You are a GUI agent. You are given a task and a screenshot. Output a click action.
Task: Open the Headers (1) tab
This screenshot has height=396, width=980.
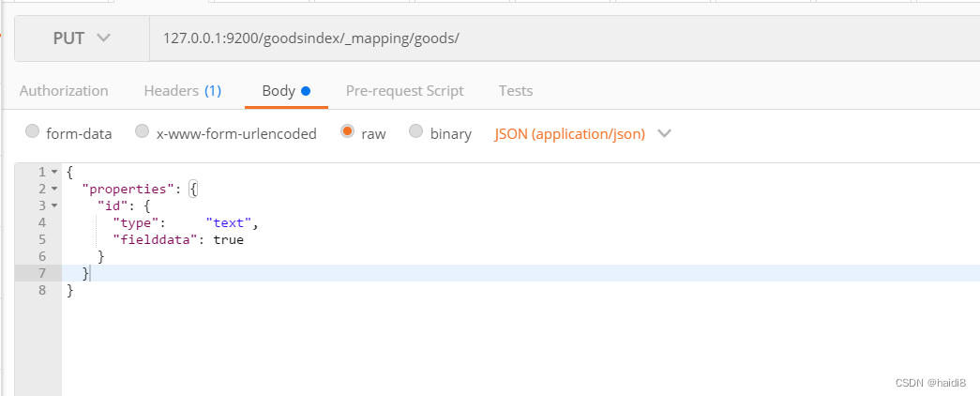[x=182, y=91]
